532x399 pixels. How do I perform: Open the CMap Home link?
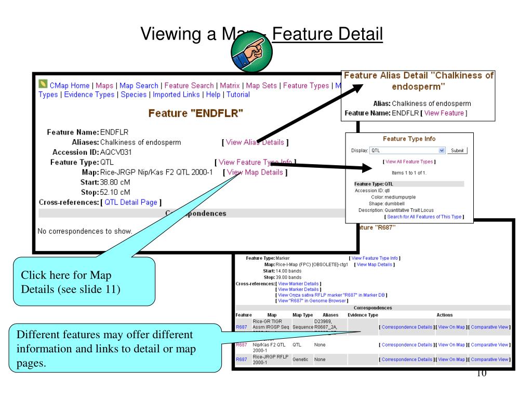(x=70, y=86)
